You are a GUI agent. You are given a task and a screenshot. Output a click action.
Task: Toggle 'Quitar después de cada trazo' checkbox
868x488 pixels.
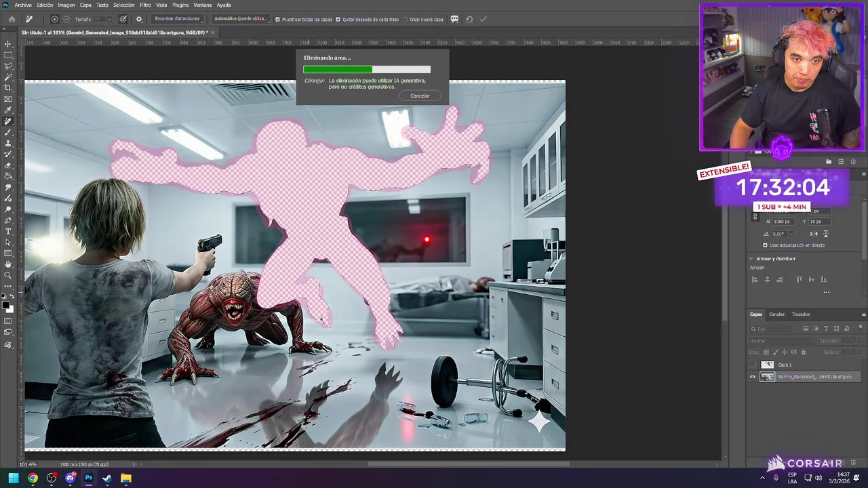pyautogui.click(x=338, y=20)
